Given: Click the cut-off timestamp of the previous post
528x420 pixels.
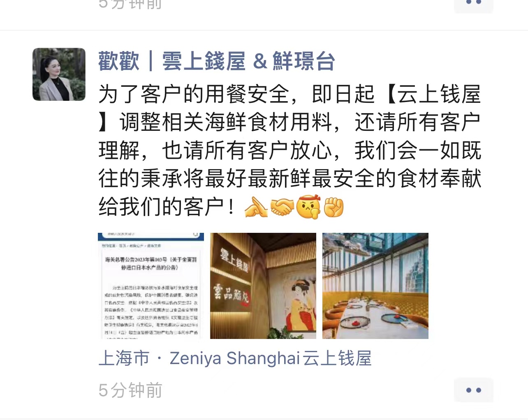Looking at the screenshot, I should pos(130,4).
